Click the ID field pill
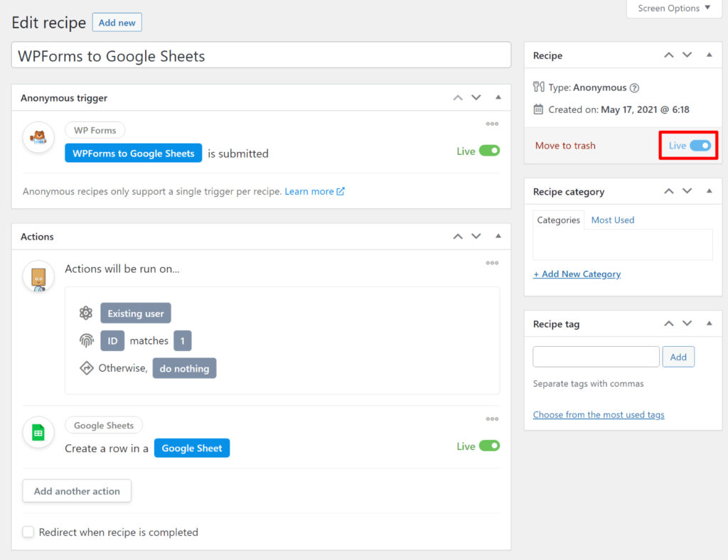This screenshot has height=560, width=728. tap(112, 340)
